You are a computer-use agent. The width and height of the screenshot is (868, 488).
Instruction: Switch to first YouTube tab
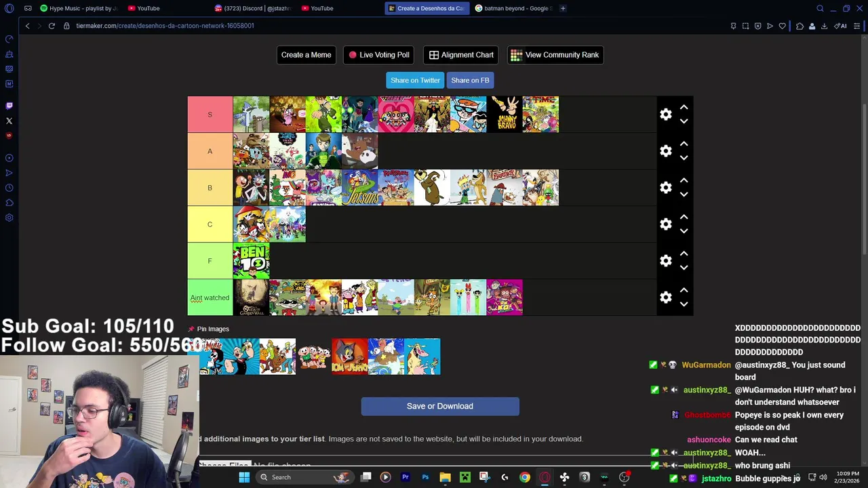(x=143, y=8)
